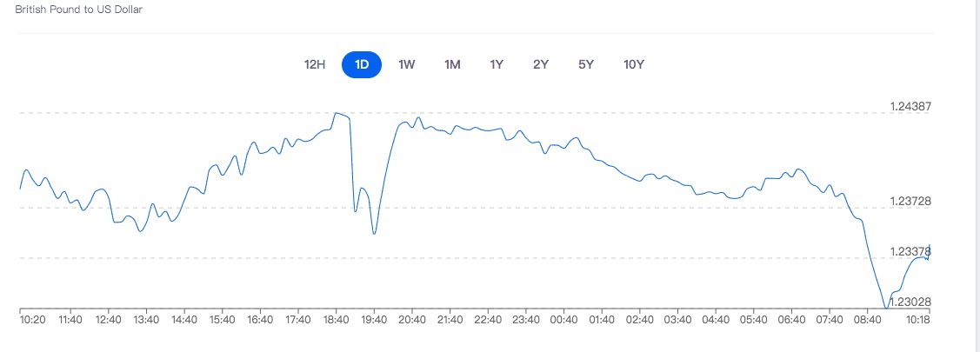Screen dimensions: 980x352
Task: Switch chart to 1W range
Action: point(406,65)
